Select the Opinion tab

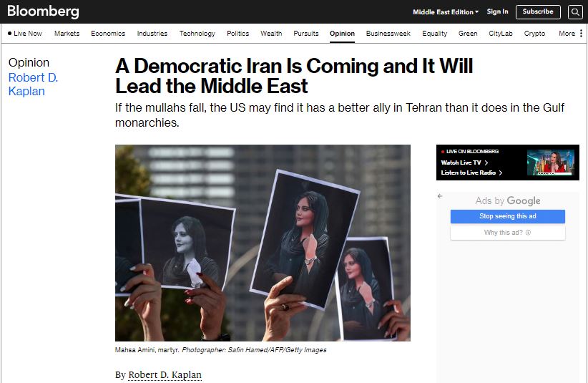pyautogui.click(x=342, y=34)
